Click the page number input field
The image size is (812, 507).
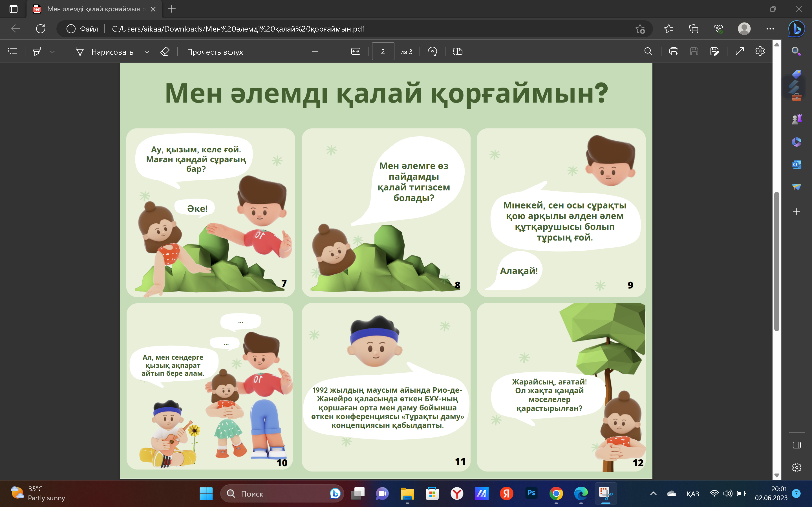(x=383, y=52)
